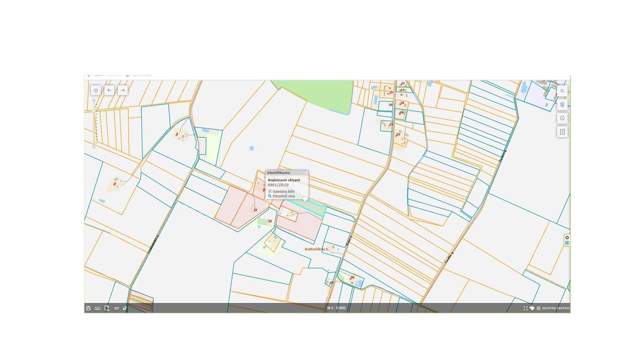Click the zoom-out minus on zoom bar
The width and height of the screenshot is (644, 362).
click(94, 147)
